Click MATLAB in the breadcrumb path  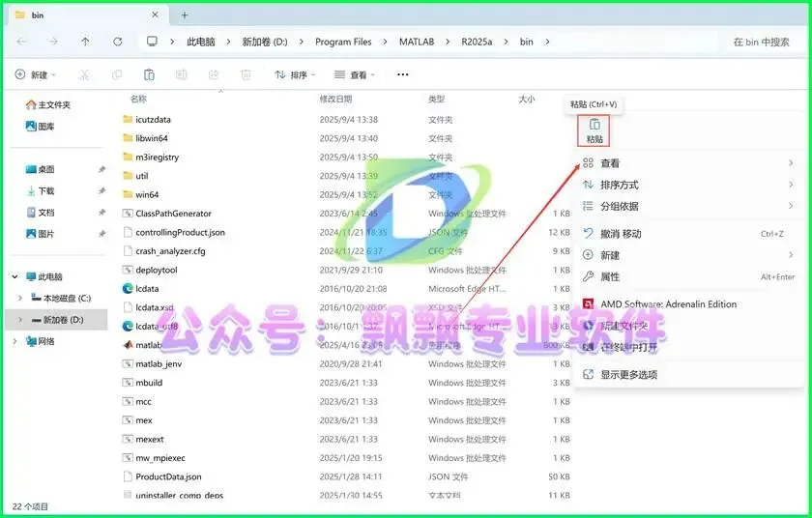[x=417, y=42]
